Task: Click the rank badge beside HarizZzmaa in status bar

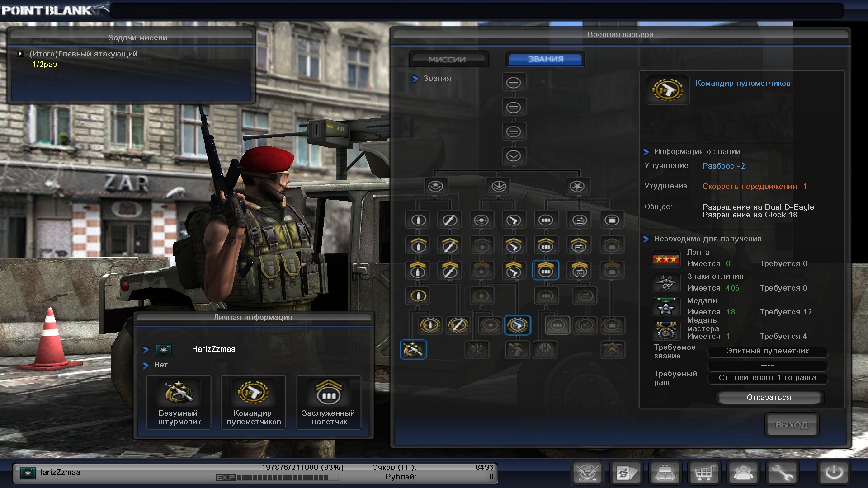Action: coord(28,473)
